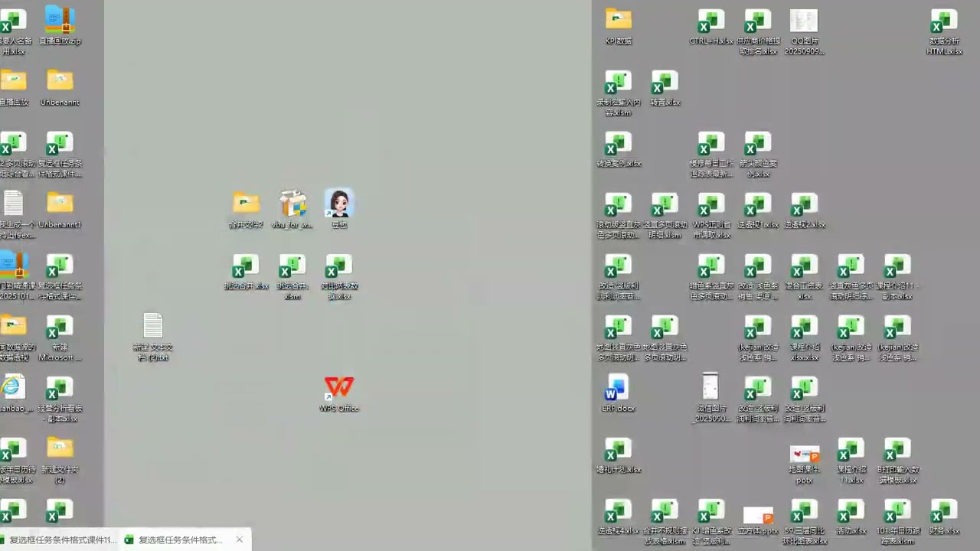Select the 逆透视1.xlsx file

tap(758, 210)
